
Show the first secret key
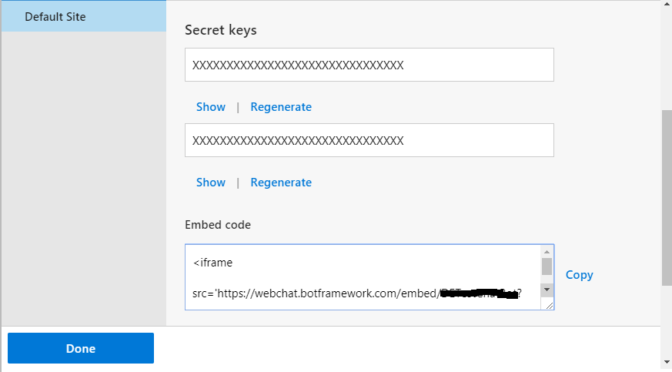click(x=210, y=107)
